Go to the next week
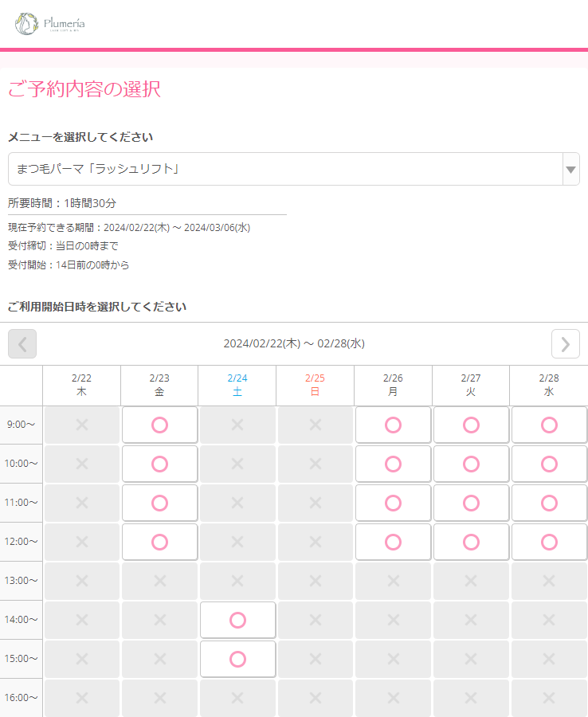 coord(566,344)
